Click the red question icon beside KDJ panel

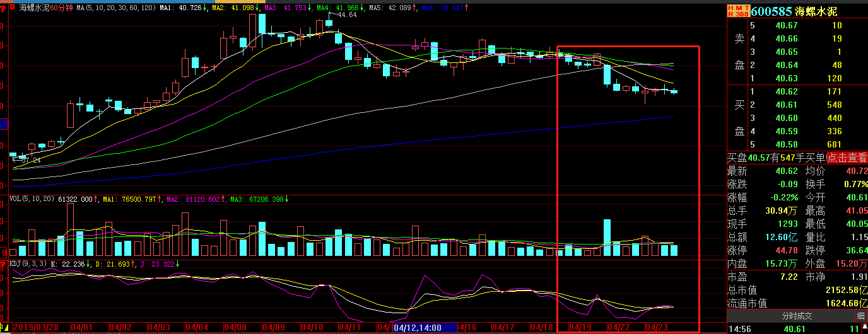(x=3, y=263)
